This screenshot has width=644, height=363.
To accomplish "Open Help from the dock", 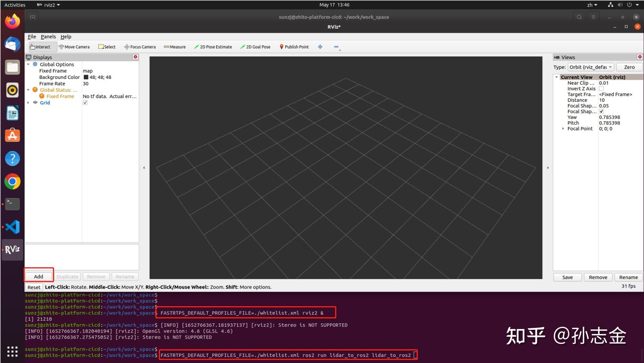I will pyautogui.click(x=13, y=159).
